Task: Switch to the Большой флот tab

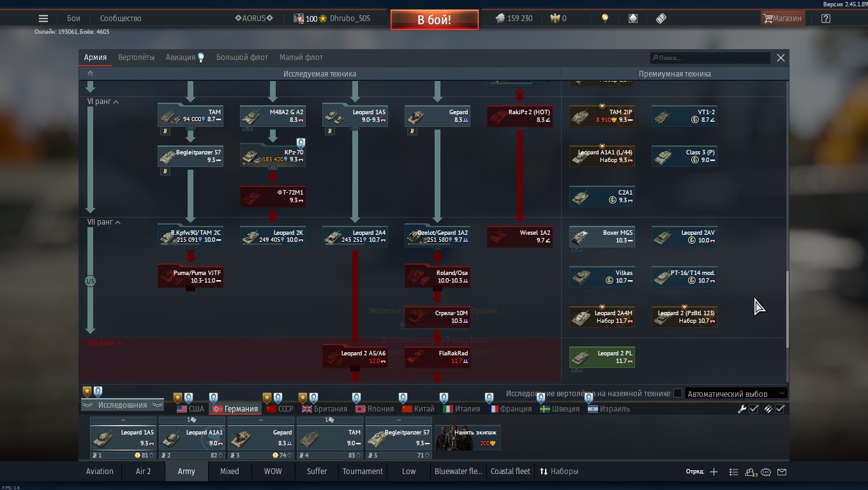Action: (242, 57)
